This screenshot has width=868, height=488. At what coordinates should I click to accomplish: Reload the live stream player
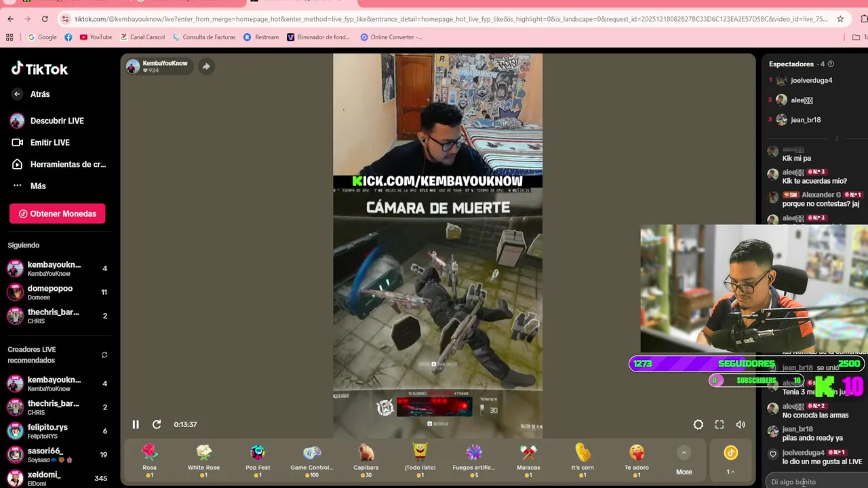[x=157, y=424]
